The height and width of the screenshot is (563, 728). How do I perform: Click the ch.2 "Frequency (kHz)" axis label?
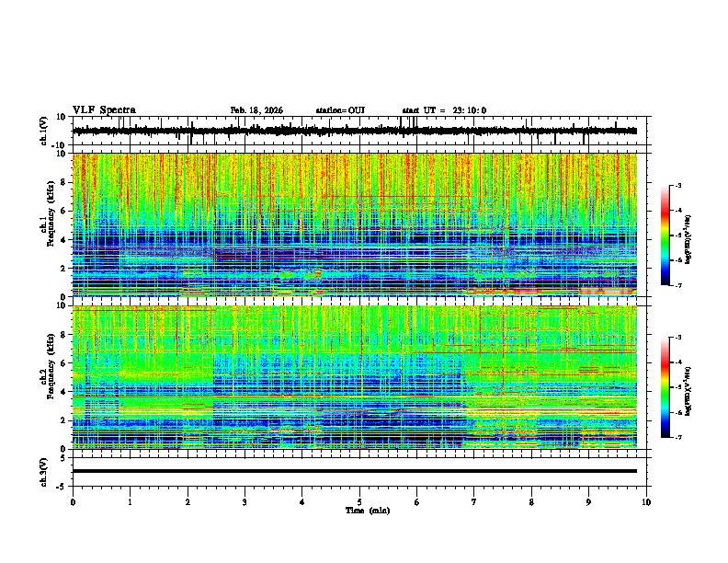(50, 366)
